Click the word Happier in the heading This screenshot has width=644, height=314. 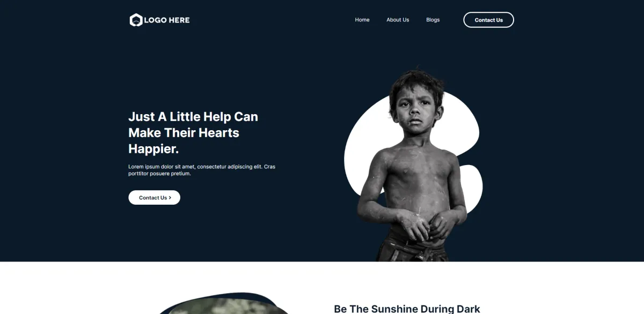pyautogui.click(x=153, y=149)
